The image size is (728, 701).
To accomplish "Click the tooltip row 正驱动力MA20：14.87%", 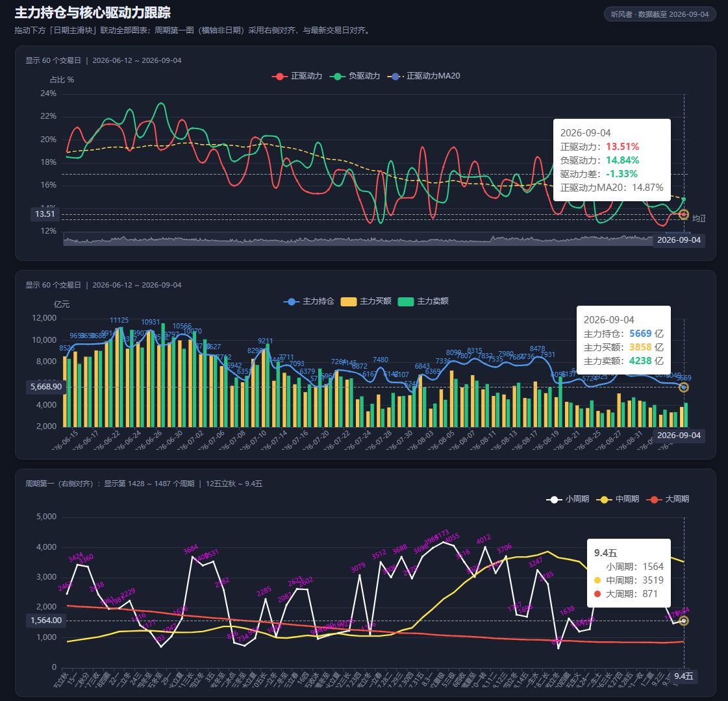I will (612, 188).
